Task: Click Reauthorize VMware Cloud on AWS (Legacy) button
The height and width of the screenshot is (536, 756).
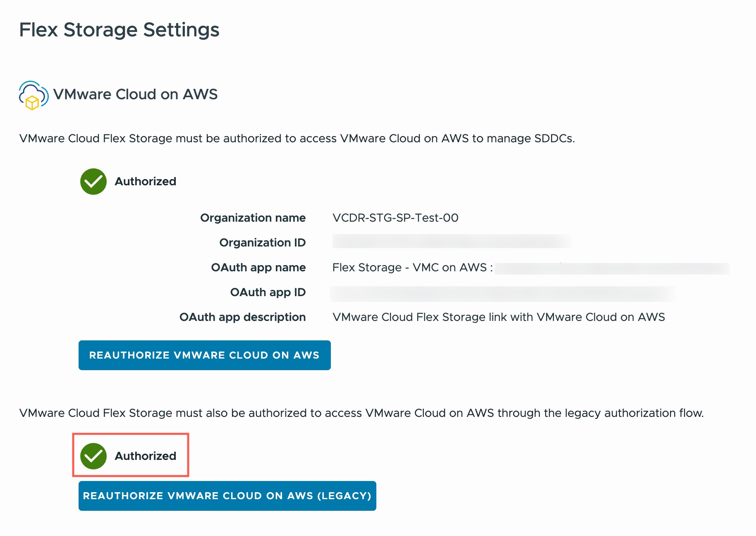Action: (x=227, y=496)
